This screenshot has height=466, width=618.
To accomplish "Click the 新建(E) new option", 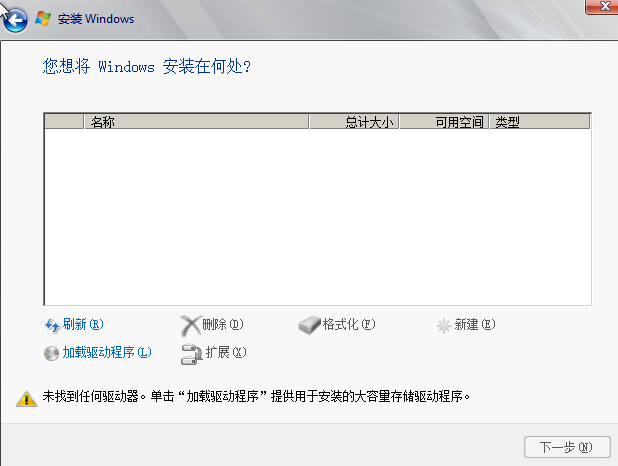I will coord(474,325).
